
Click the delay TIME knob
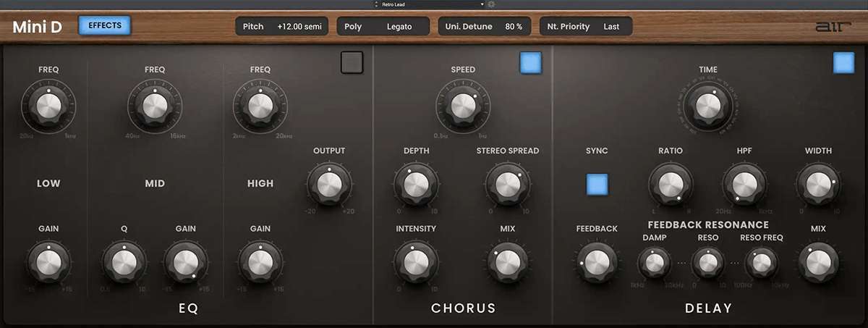[x=708, y=107]
